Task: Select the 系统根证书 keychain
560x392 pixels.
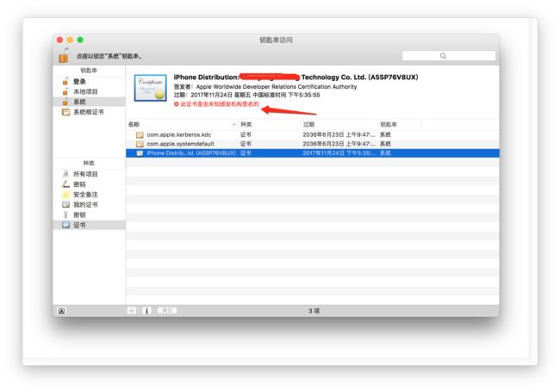Action: [x=89, y=112]
